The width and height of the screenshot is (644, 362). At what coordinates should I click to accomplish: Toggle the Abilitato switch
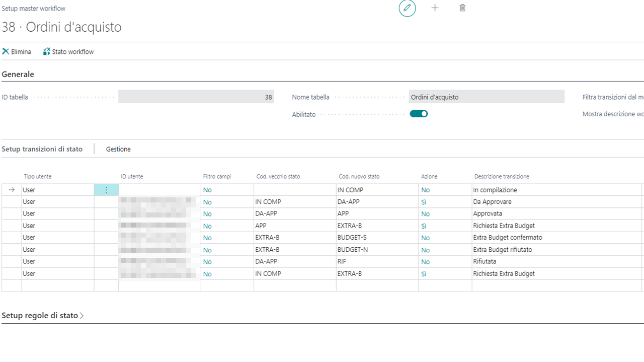point(419,114)
